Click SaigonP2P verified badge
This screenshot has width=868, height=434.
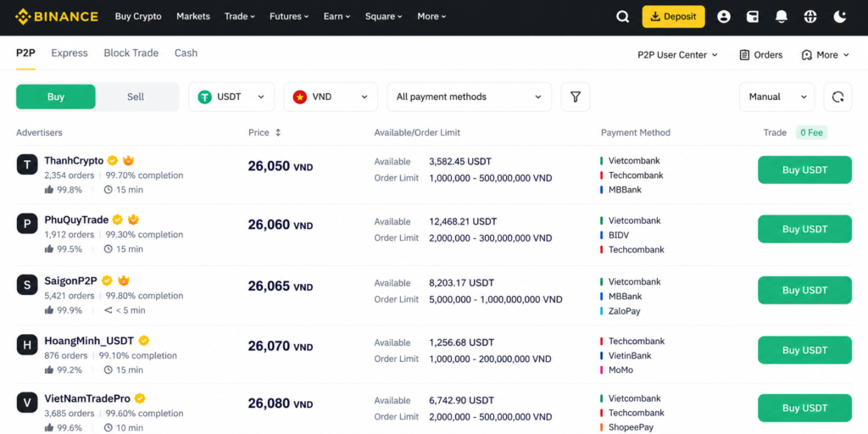pyautogui.click(x=107, y=280)
